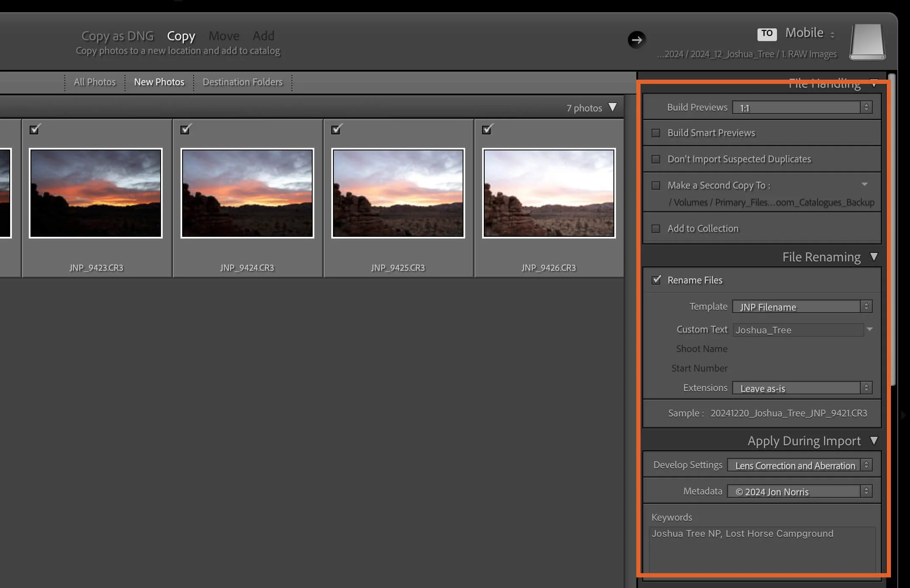Viewport: 910px width, 588px height.
Task: Select the JNP_9425.CR3 thumbnail
Action: (x=398, y=193)
